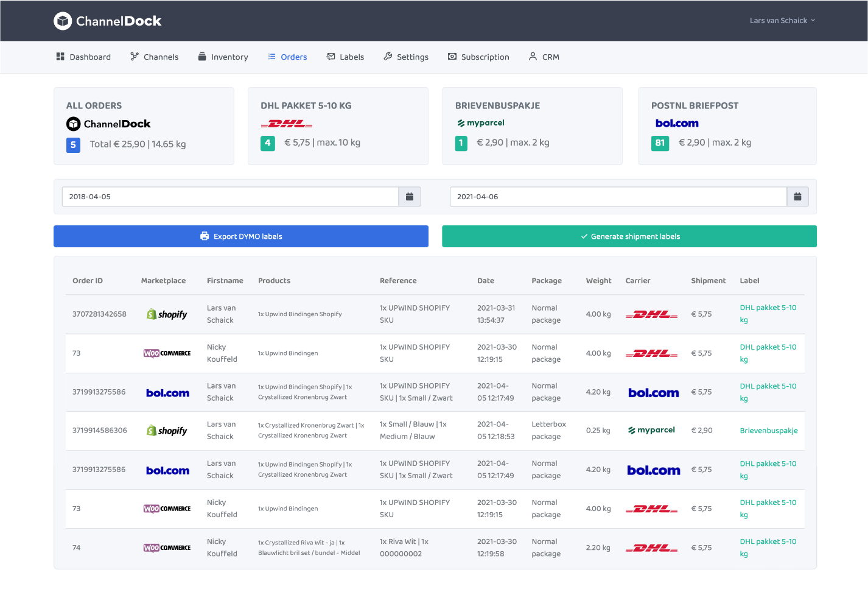Open calendar picker for the end date
868x592 pixels.
click(797, 197)
